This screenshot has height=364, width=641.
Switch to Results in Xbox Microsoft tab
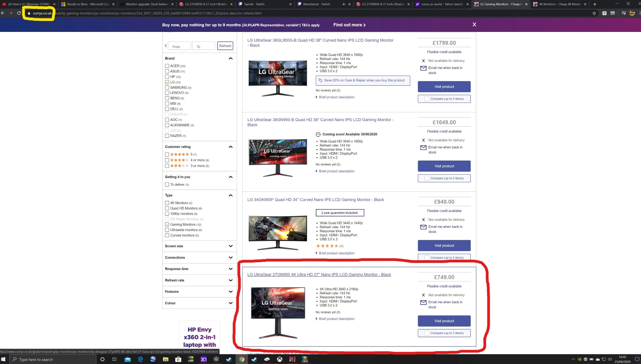[87, 4]
